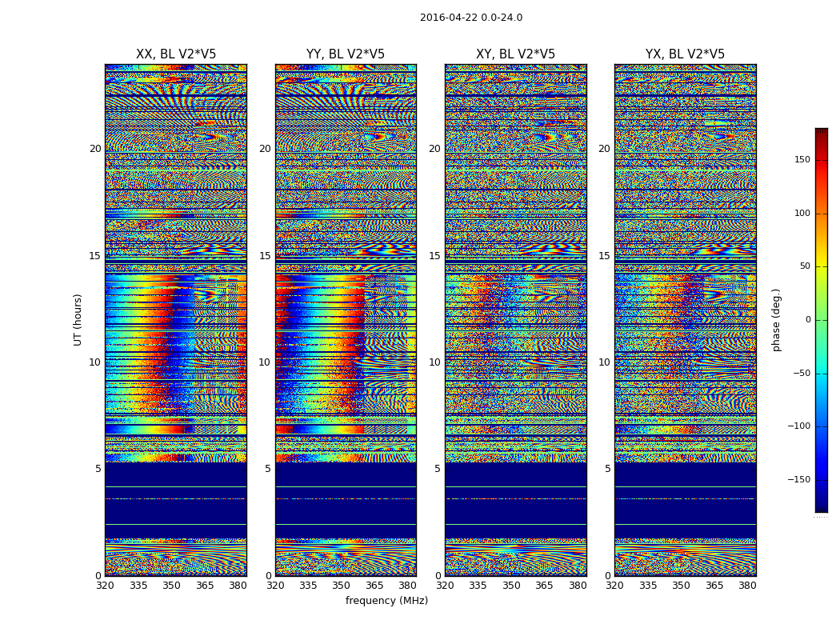The height and width of the screenshot is (640, 840).
Task: Click the 'UT (hours)' y-axis label
Action: 78,320
